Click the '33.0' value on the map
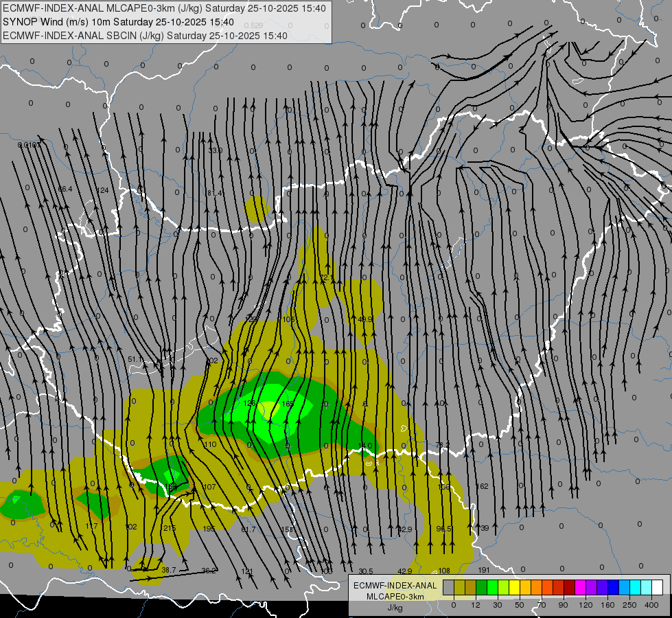The image size is (672, 618). coord(215,150)
